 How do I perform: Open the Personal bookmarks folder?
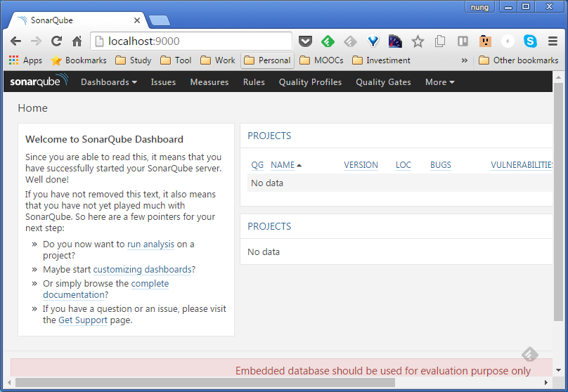pyautogui.click(x=267, y=60)
